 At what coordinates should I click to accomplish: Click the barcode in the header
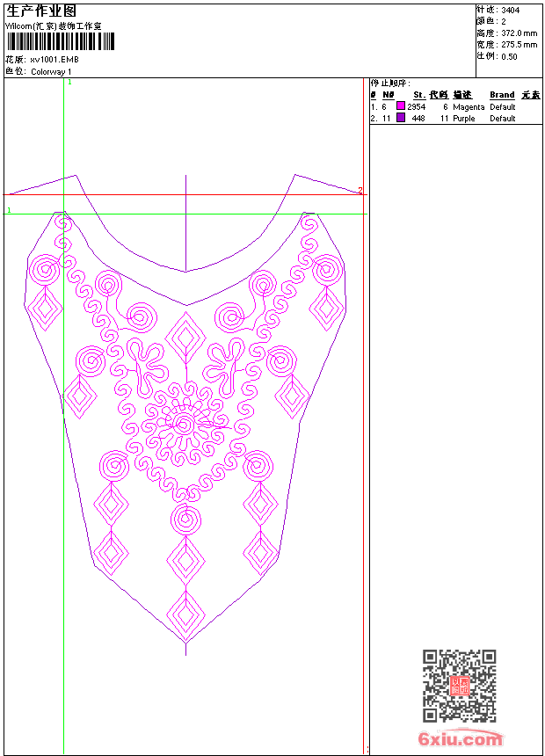tap(61, 43)
